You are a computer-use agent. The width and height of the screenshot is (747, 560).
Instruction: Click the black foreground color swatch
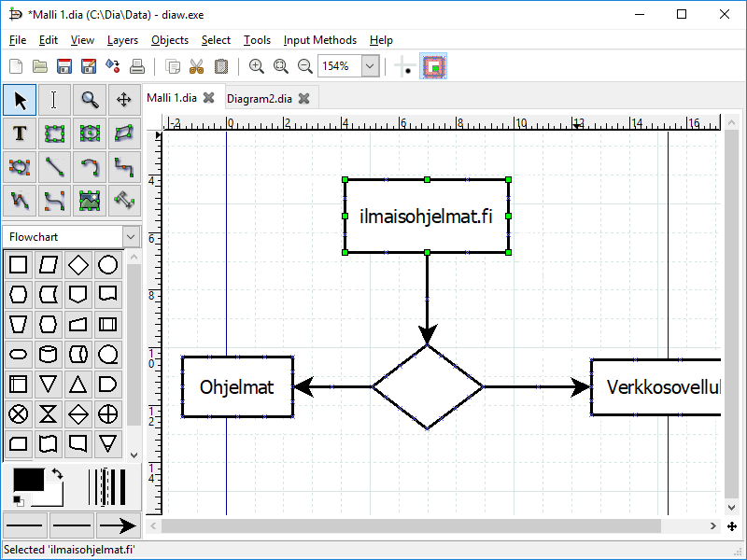coord(29,480)
